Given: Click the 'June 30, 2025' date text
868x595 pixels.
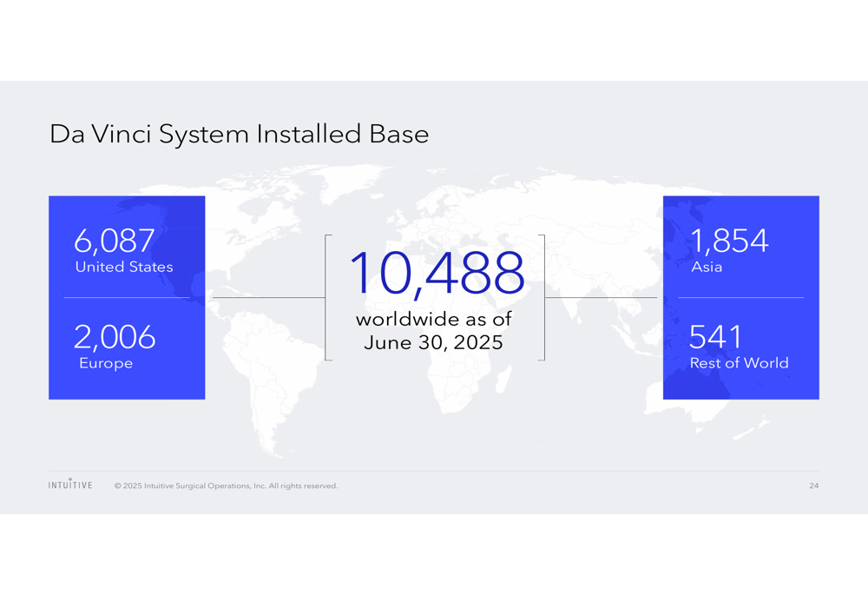Looking at the screenshot, I should click(x=433, y=342).
